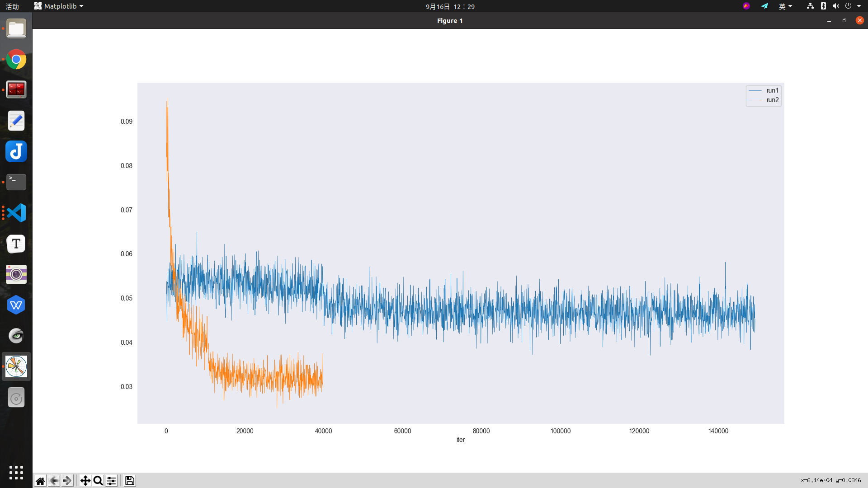Click the Show Applications grid button
The image size is (868, 488).
[16, 472]
